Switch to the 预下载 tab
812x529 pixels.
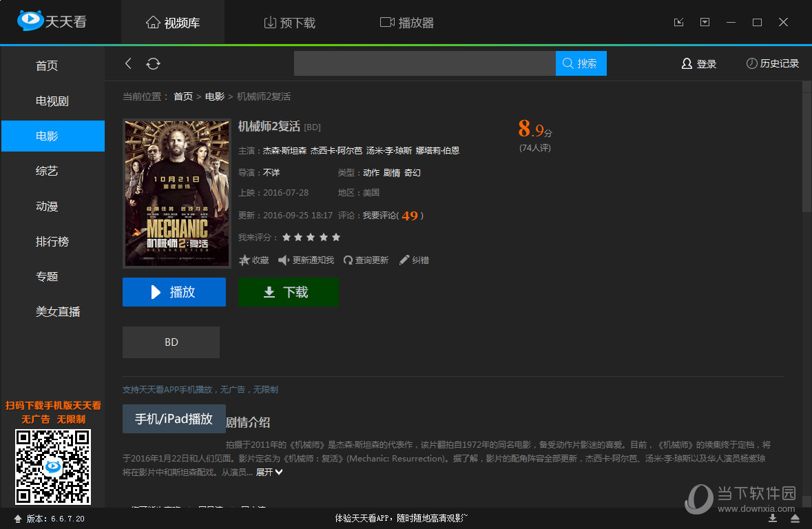(289, 23)
